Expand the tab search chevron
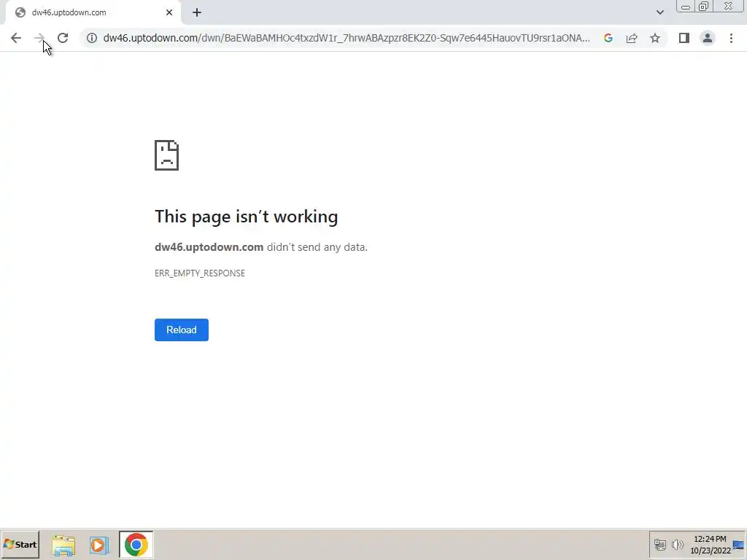 tap(659, 12)
